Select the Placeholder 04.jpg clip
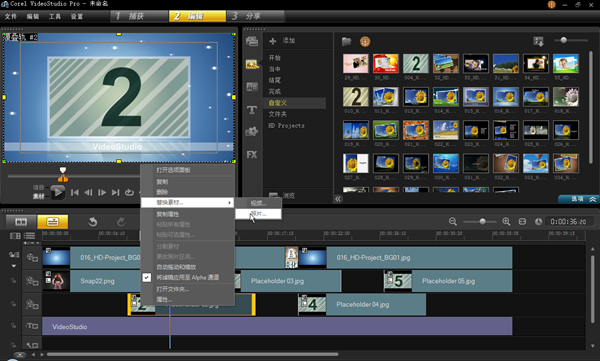600x361 pixels. (362, 305)
